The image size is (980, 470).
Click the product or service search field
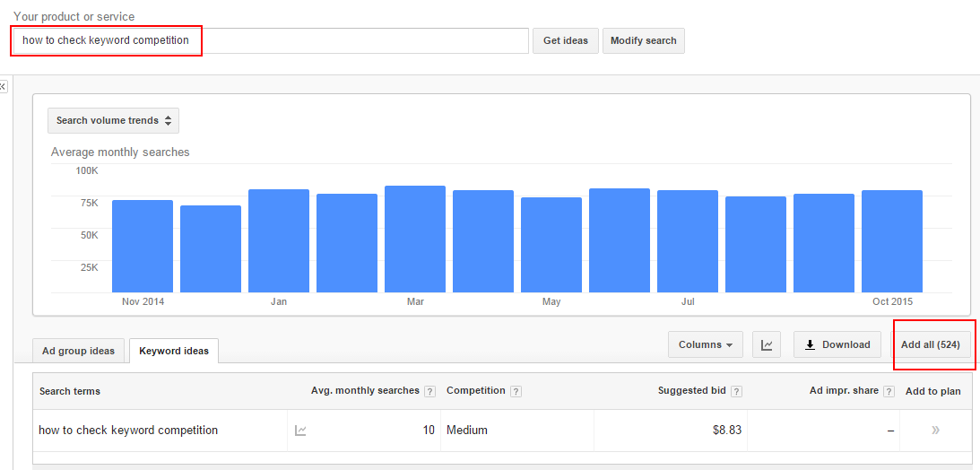tap(270, 40)
